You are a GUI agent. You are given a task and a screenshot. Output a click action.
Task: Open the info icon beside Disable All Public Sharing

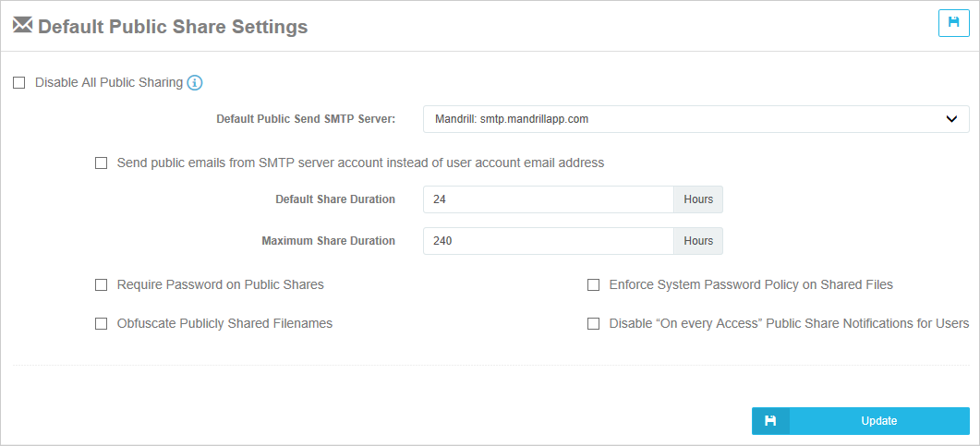click(x=195, y=82)
